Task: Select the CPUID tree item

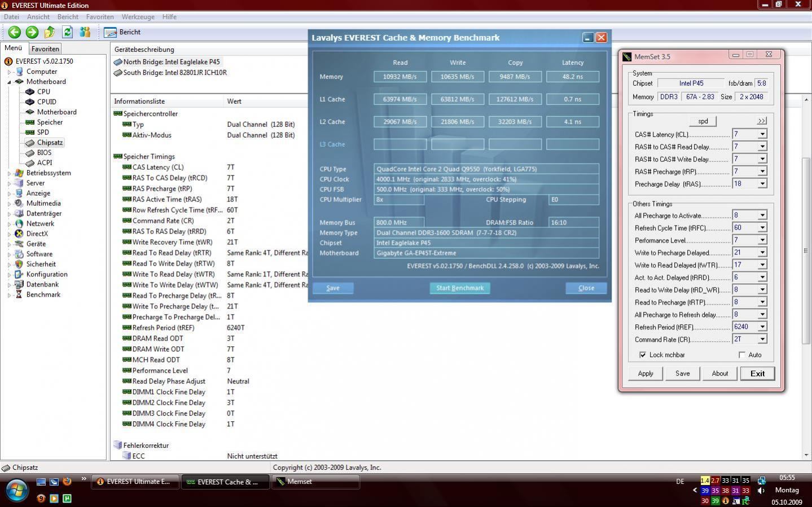Action: (46, 102)
